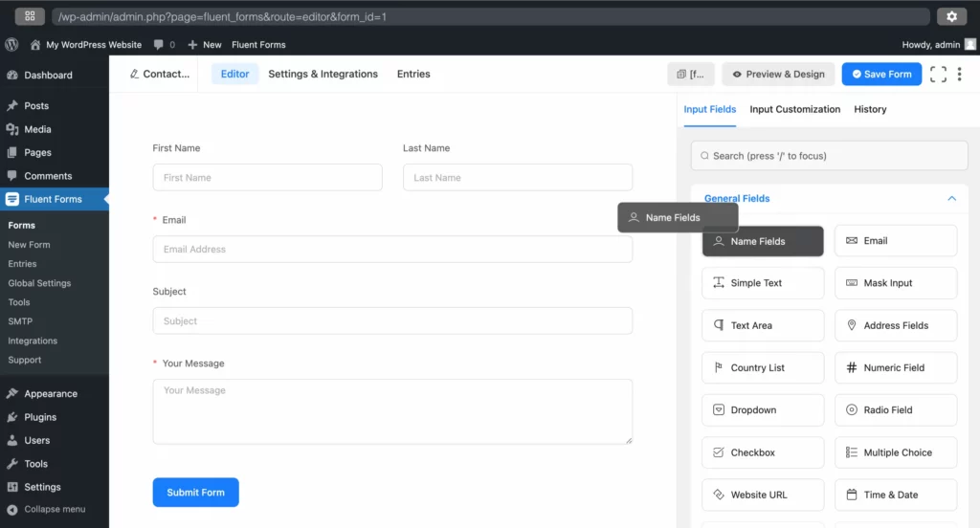
Task: Collapse the General Fields section
Action: click(952, 198)
